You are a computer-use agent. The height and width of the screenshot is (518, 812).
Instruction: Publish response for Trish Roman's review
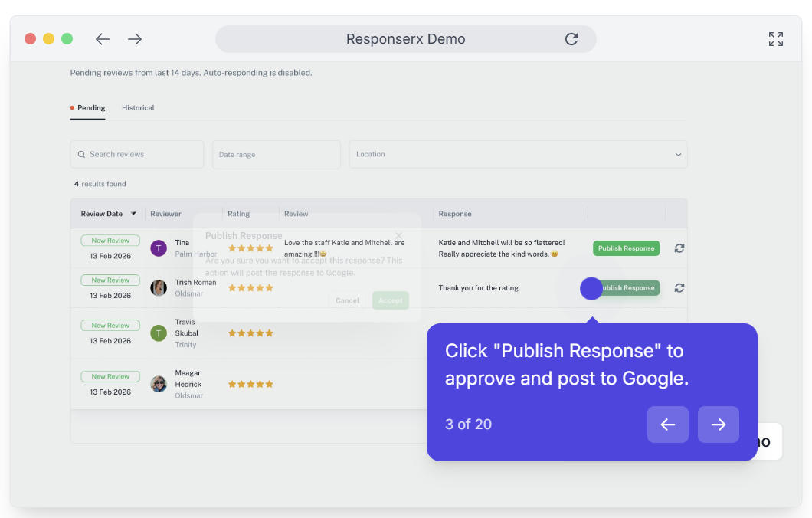tap(631, 288)
